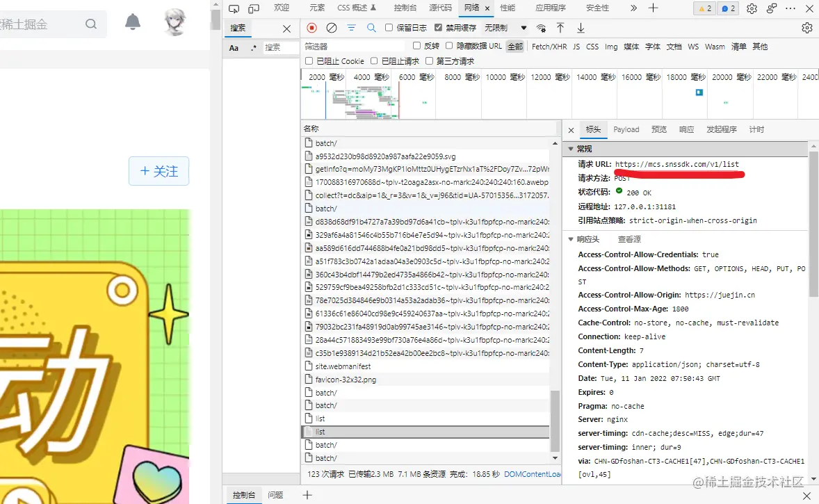
Task: Check the hide data URL checkbox
Action: 448,46
